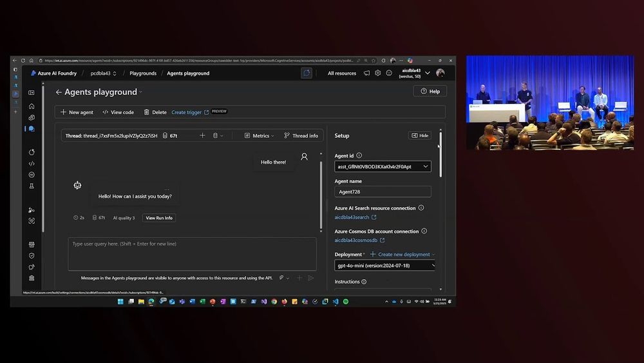The image size is (644, 363).
Task: Click the user query text box
Action: (x=192, y=253)
